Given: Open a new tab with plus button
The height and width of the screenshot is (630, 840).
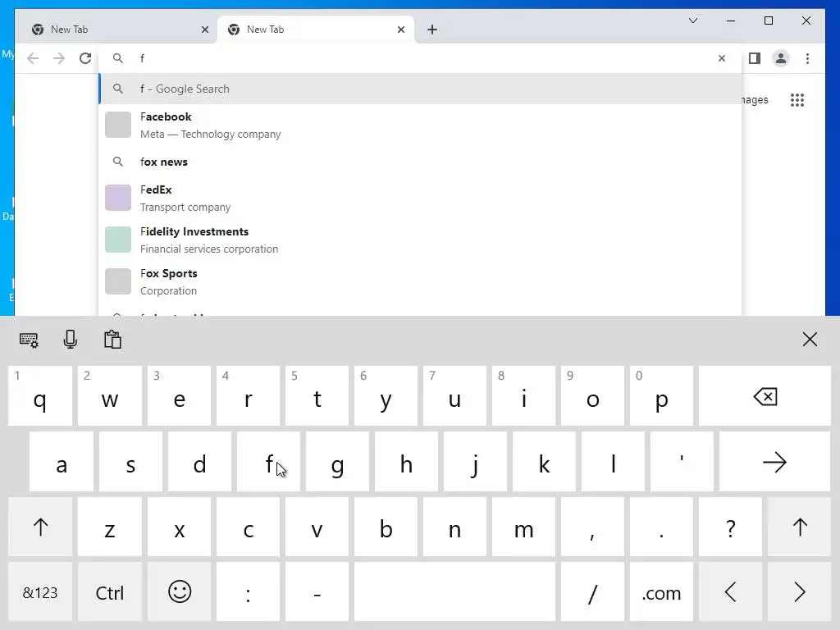Looking at the screenshot, I should [432, 30].
